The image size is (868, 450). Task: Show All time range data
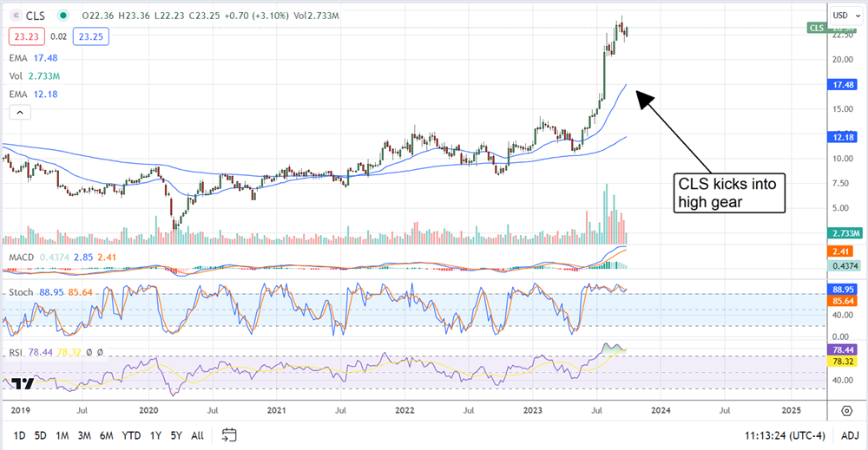pos(198,434)
